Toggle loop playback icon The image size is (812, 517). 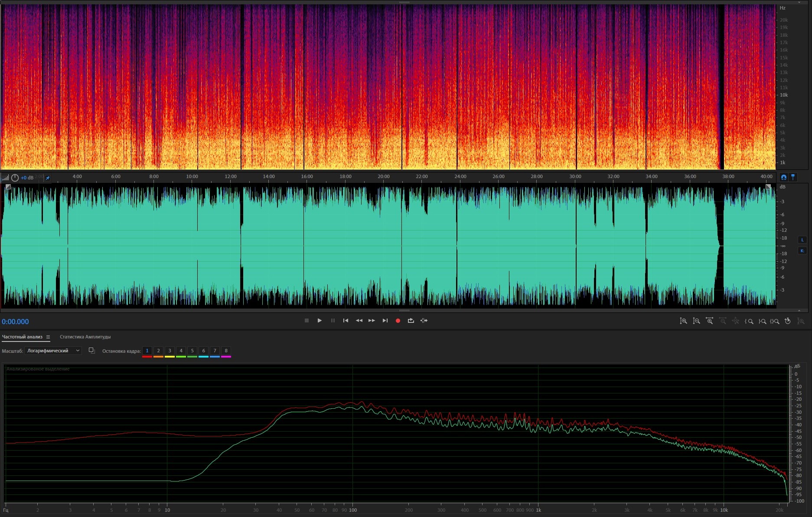411,321
